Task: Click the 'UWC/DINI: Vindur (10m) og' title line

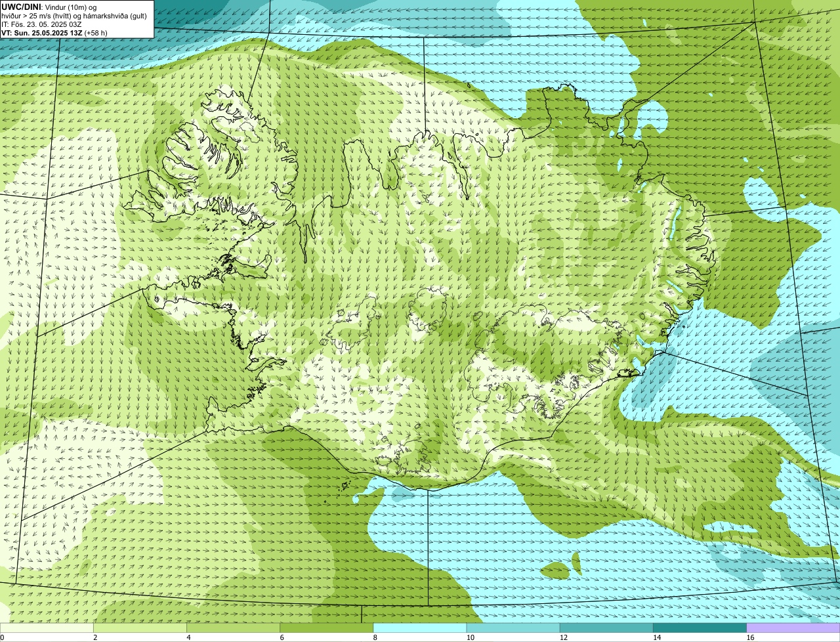Action: [49, 7]
